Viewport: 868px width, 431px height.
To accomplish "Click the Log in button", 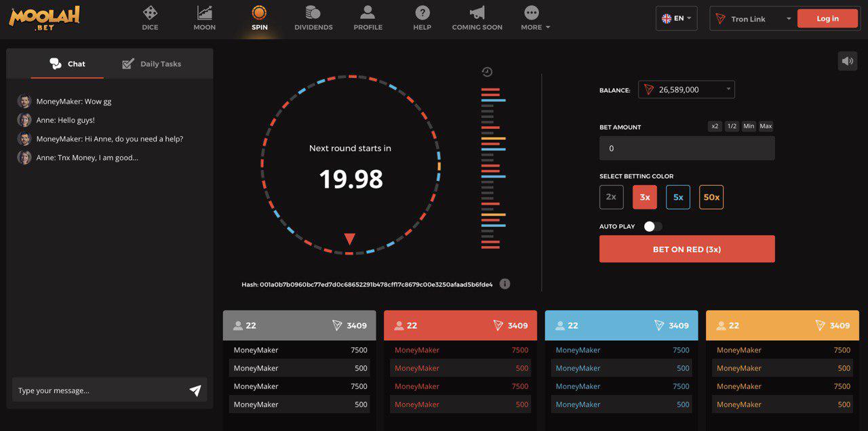I will (827, 18).
